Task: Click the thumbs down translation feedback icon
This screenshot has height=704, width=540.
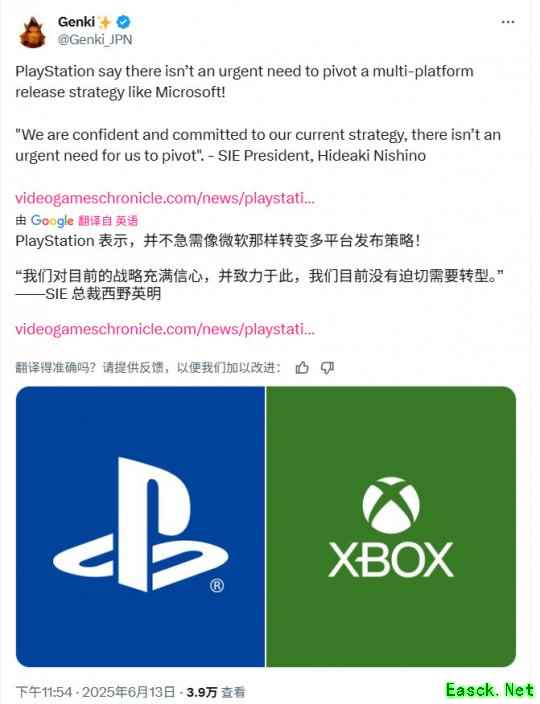Action: 327,368
